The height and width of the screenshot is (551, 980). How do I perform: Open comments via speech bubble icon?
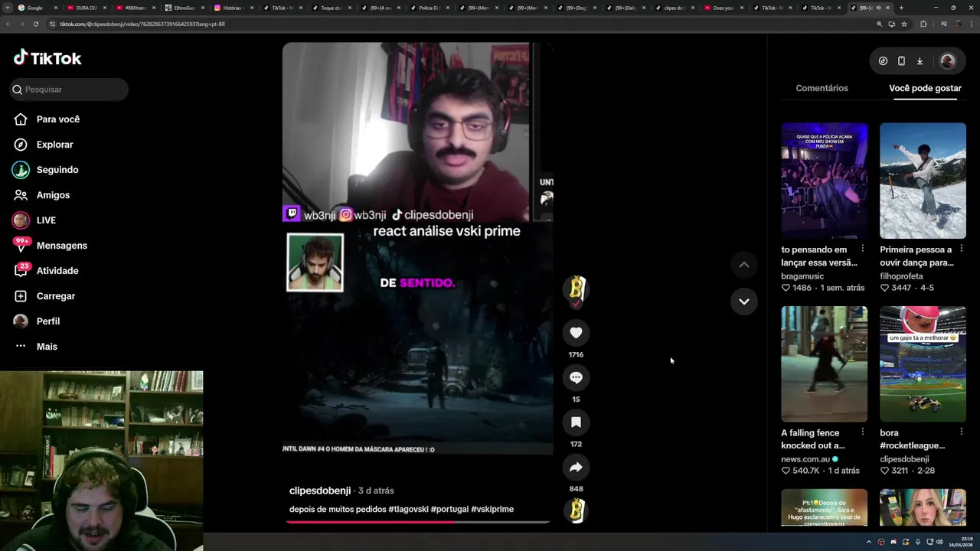(x=576, y=377)
